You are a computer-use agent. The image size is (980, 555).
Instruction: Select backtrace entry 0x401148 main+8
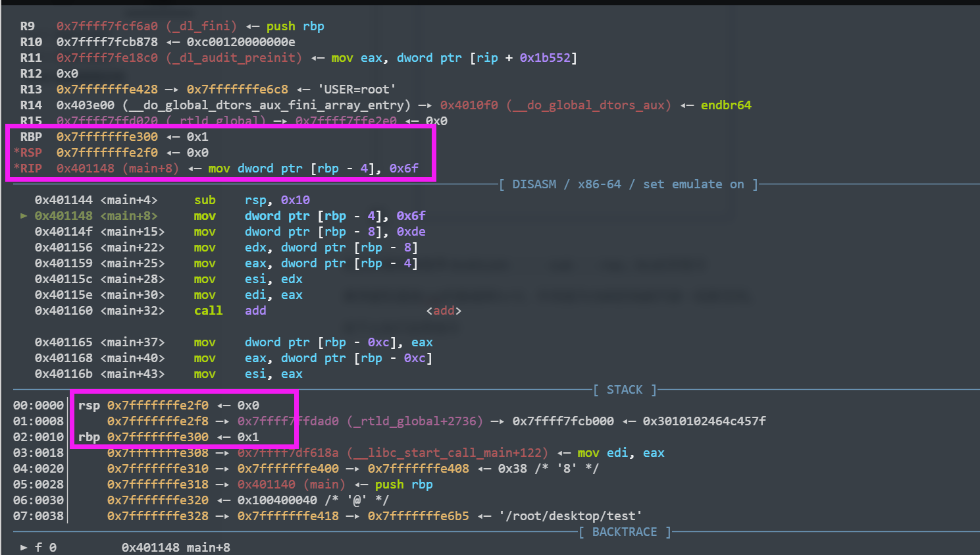[x=176, y=548]
